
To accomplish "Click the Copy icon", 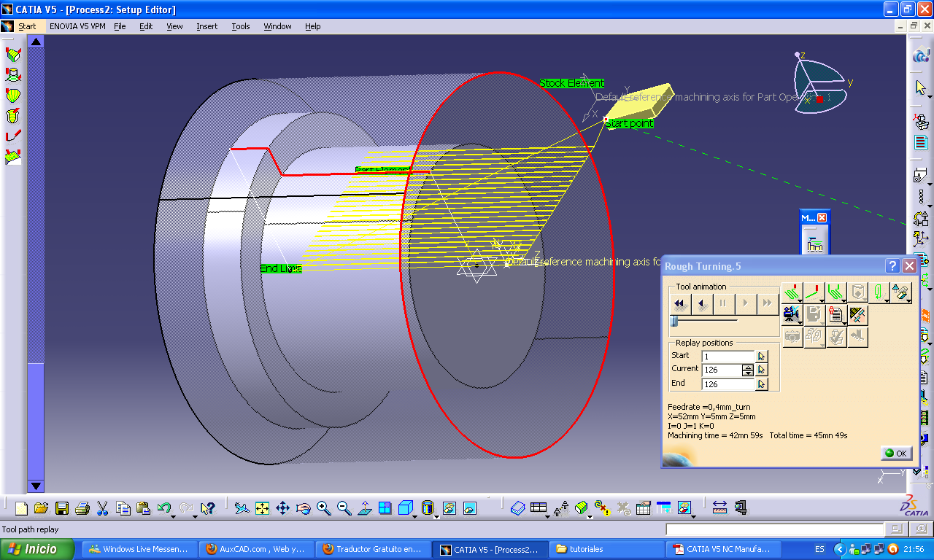I will click(x=123, y=508).
